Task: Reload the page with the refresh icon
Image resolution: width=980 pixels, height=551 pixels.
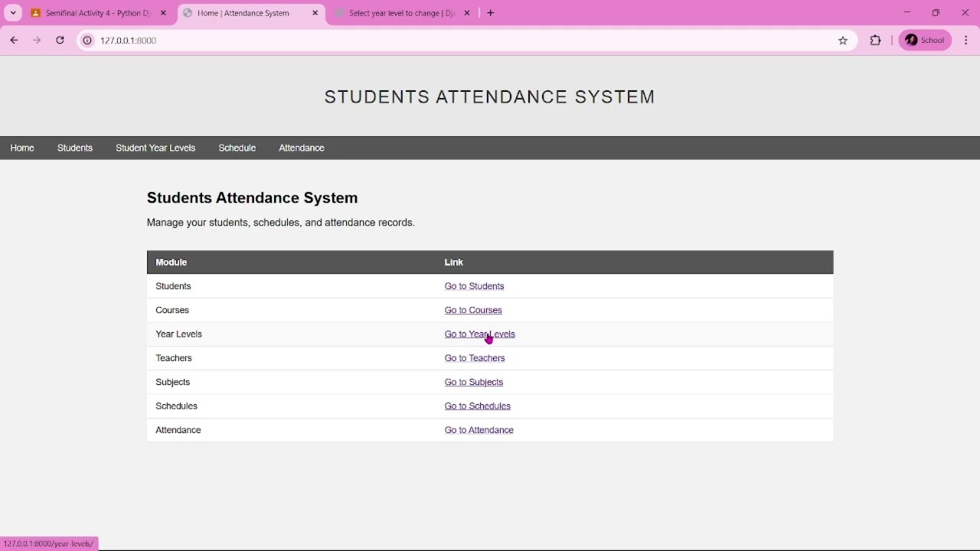Action: pos(60,41)
